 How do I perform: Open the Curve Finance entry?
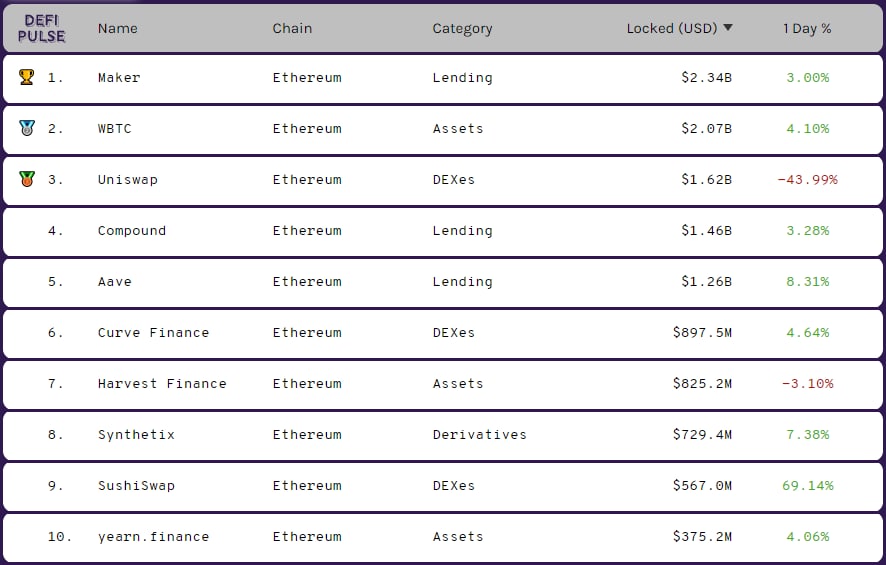153,333
